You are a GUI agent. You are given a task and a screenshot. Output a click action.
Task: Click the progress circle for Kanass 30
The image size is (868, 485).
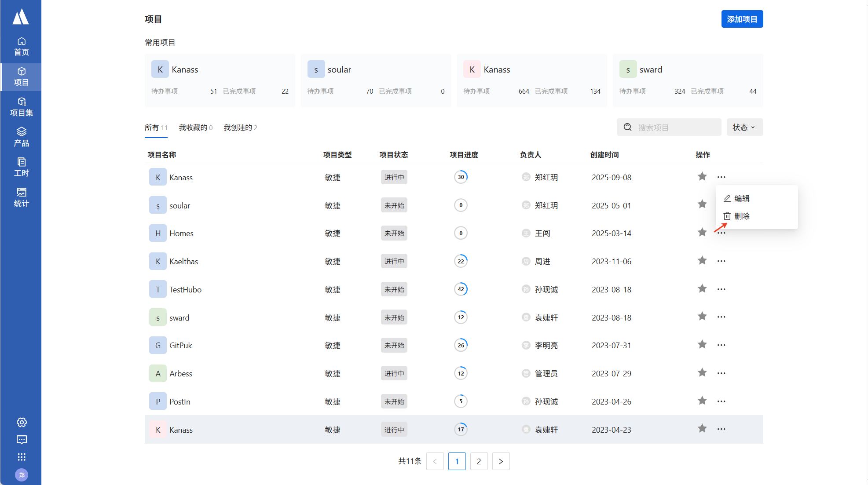(461, 177)
